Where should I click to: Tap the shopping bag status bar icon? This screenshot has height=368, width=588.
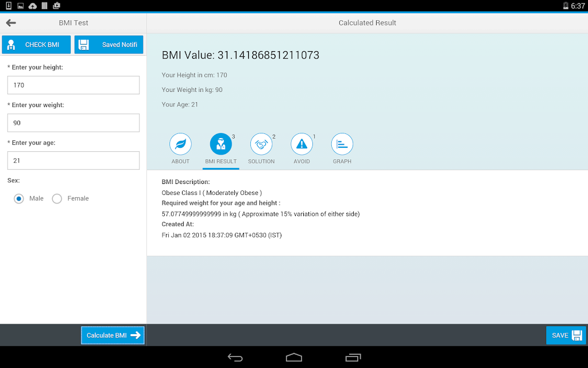[x=57, y=6]
